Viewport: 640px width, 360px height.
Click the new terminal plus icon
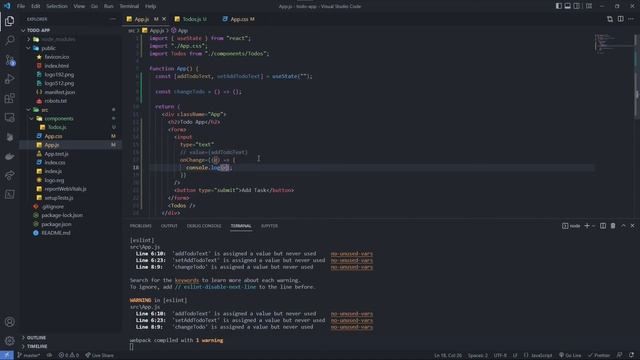point(587,226)
